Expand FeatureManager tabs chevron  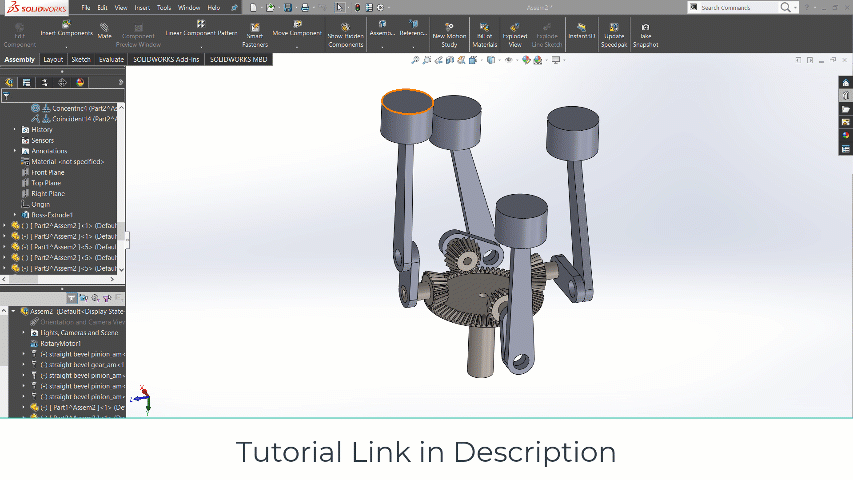(x=121, y=82)
